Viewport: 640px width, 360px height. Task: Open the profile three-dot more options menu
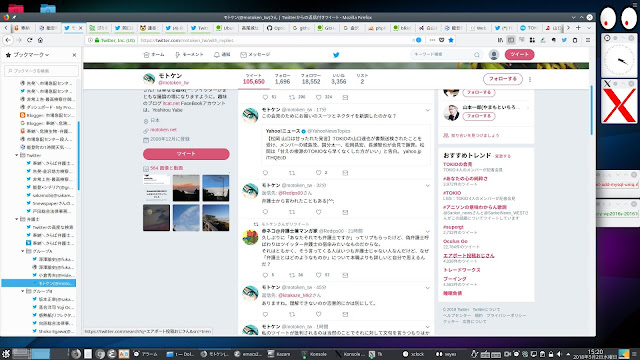(530, 79)
